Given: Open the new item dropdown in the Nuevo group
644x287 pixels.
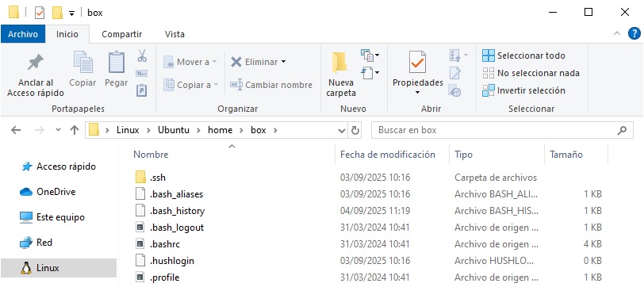Looking at the screenshot, I should [x=370, y=55].
